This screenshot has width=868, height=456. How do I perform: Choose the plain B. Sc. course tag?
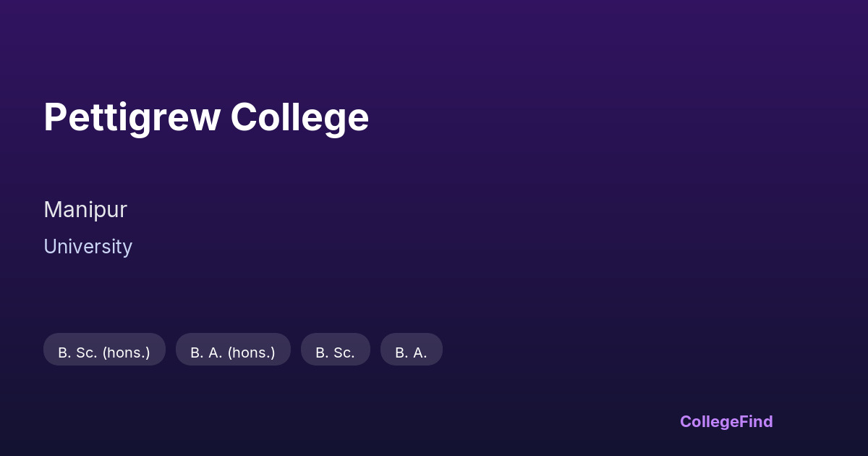[x=335, y=352]
